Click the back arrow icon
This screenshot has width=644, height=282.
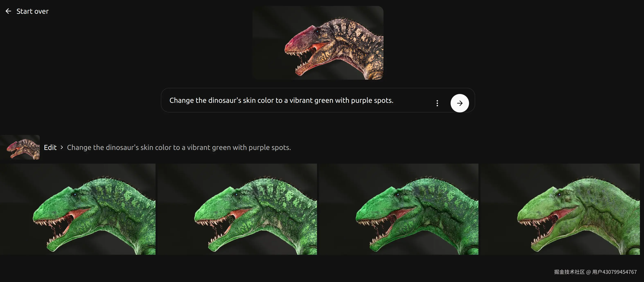coord(8,11)
